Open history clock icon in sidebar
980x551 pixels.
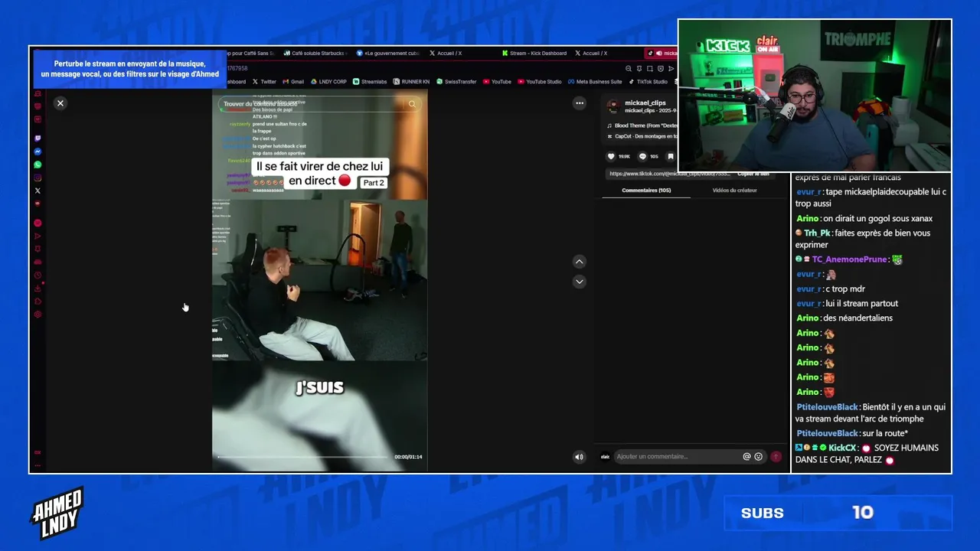tap(38, 275)
